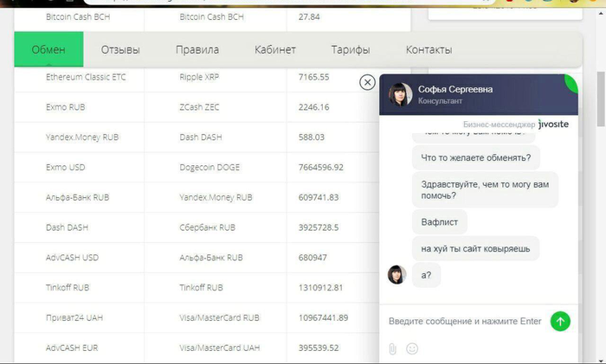Open the Кабинет section
606x364 pixels.
click(275, 49)
